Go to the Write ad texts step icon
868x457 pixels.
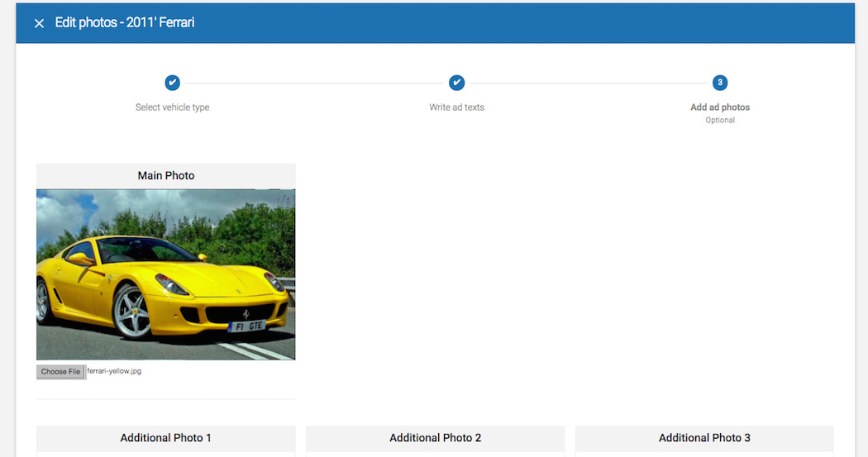[x=456, y=83]
